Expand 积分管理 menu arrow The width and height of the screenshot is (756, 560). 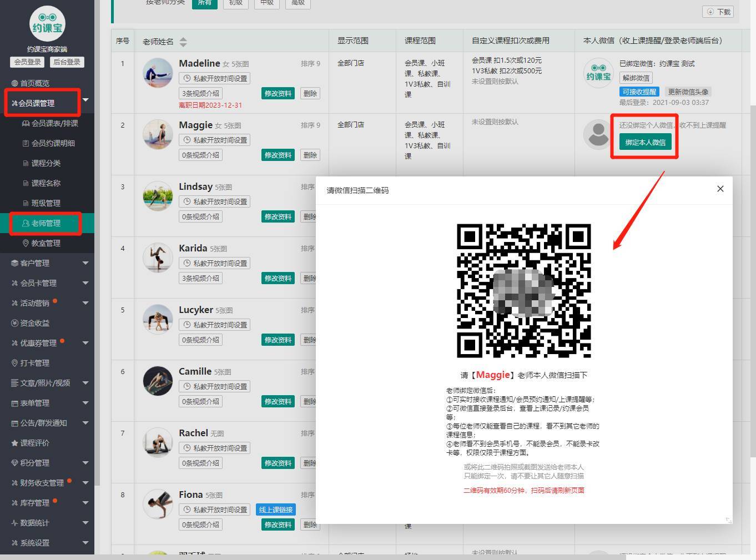(x=85, y=463)
